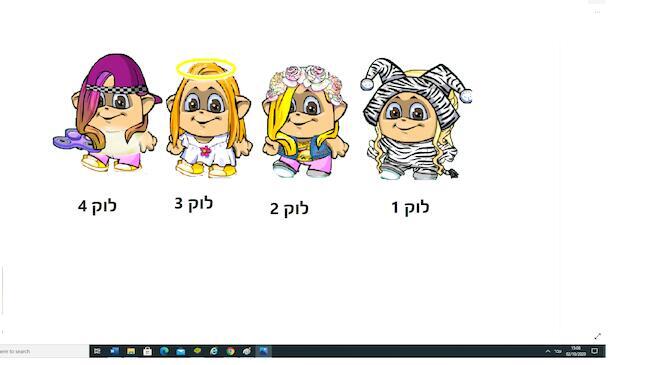This screenshot has height=365, width=649.
Task: Select the flower crown character
Action: [305, 121]
